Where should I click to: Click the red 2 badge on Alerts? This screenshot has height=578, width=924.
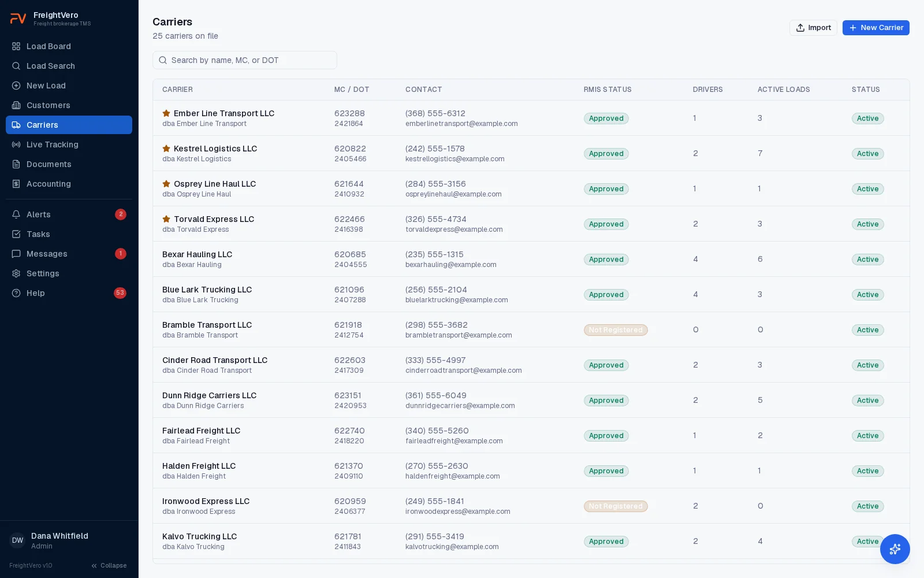pyautogui.click(x=120, y=214)
